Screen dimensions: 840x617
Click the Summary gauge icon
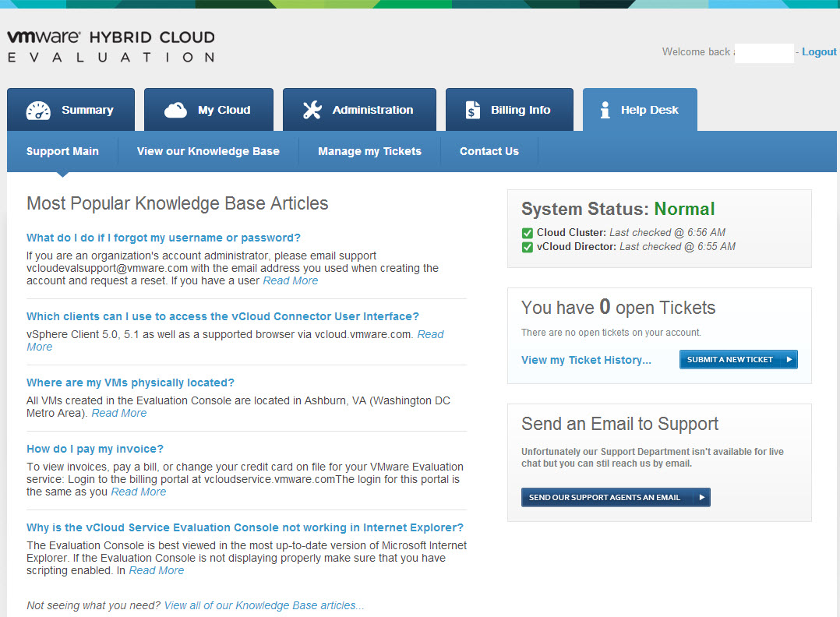(x=39, y=111)
